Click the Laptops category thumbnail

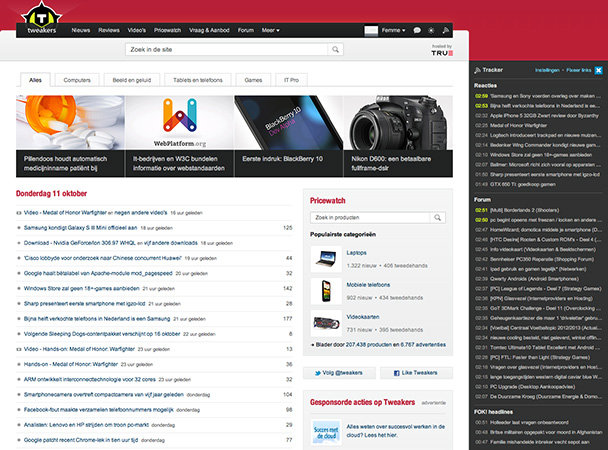pos(326,259)
